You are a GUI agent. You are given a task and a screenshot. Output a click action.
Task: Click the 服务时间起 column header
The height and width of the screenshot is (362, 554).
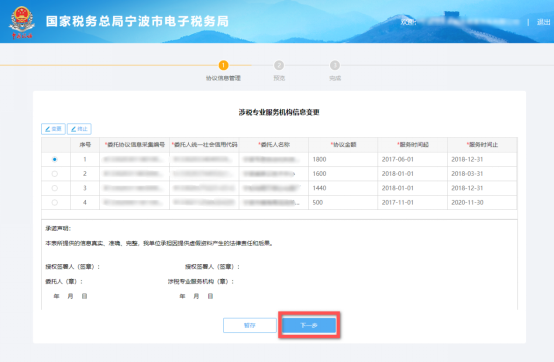pyautogui.click(x=413, y=145)
